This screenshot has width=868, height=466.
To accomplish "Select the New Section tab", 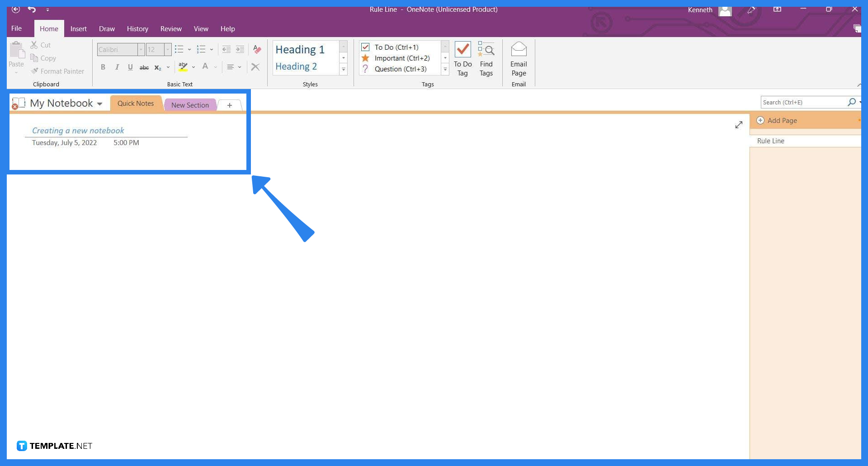I will click(190, 104).
